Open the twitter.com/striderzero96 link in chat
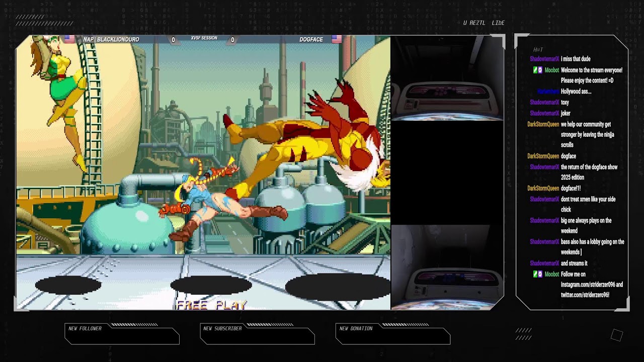The image size is (644, 362). [x=585, y=295]
